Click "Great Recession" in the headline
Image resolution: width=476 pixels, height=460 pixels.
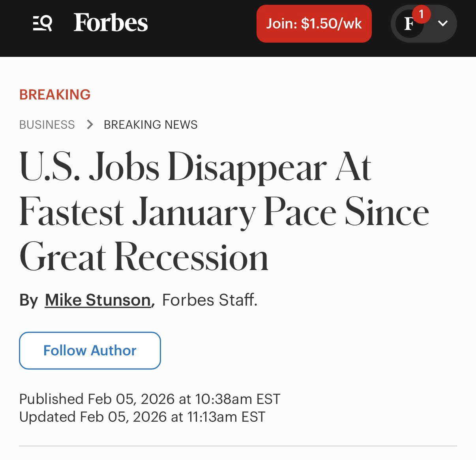[x=144, y=257]
